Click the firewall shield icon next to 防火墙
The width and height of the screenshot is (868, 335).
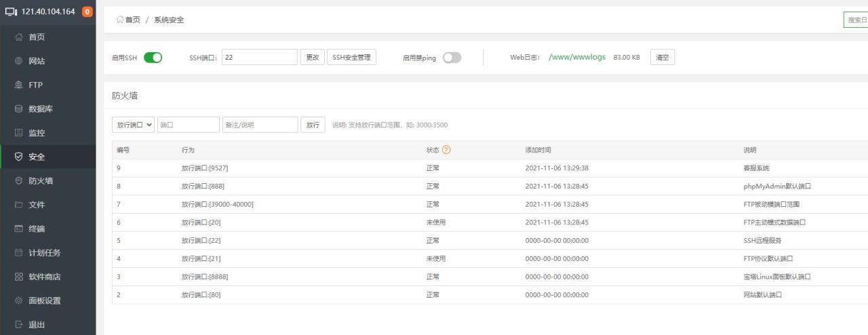coord(18,181)
